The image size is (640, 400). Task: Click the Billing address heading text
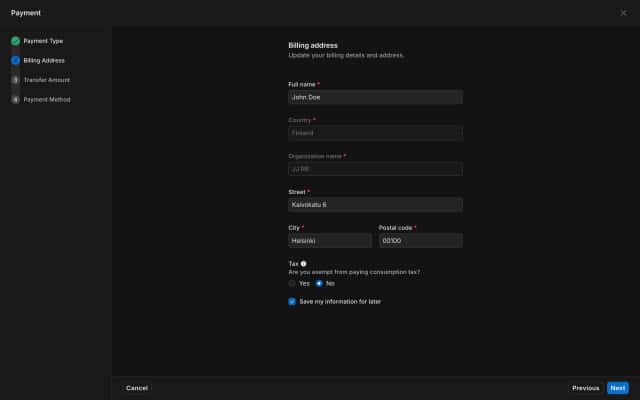pos(313,45)
